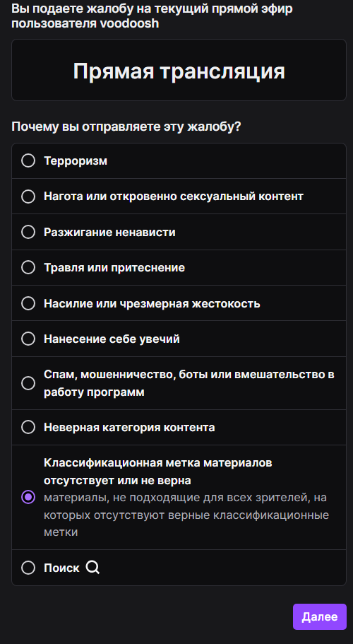The width and height of the screenshot is (353, 644).
Task: Select Разжигание ненависти radio option
Action: (28, 232)
